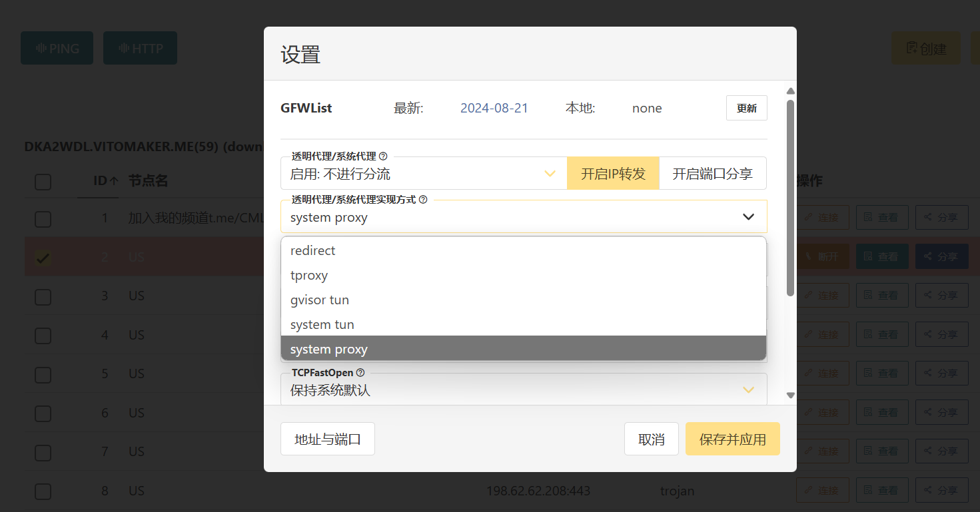Screen dimensions: 980x512
Task: Click the PING latency test button
Action: [x=57, y=48]
